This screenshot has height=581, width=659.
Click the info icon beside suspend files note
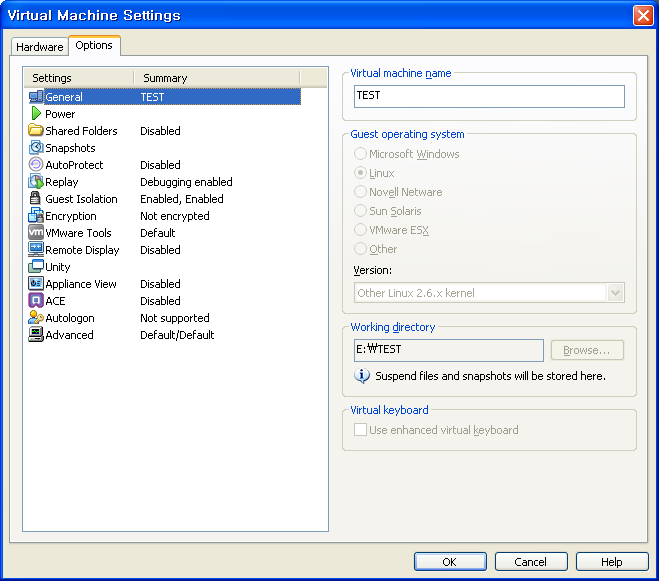pos(362,375)
